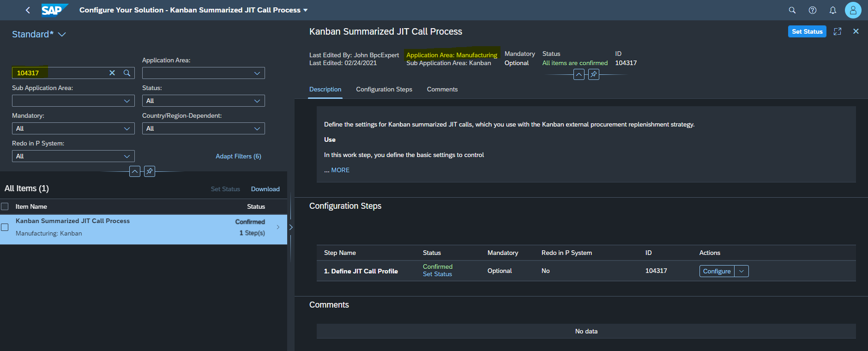This screenshot has height=351, width=868.
Task: Open navigation arrow on Kanban item row
Action: pyautogui.click(x=278, y=227)
